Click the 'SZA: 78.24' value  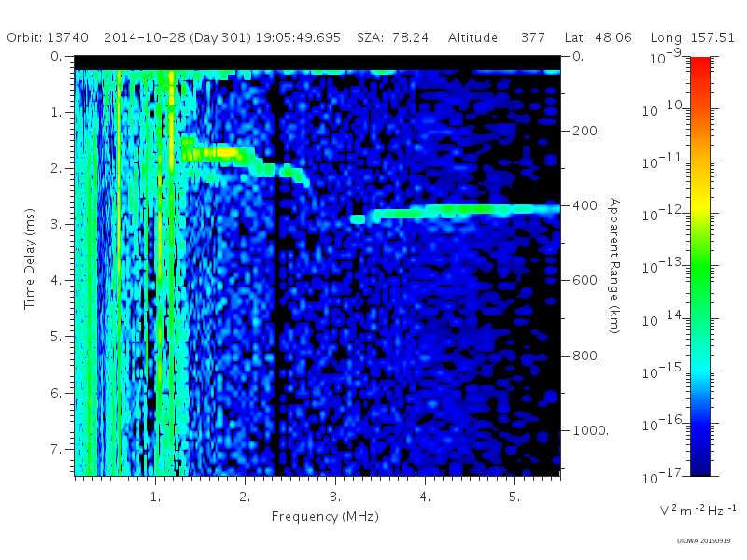(392, 37)
